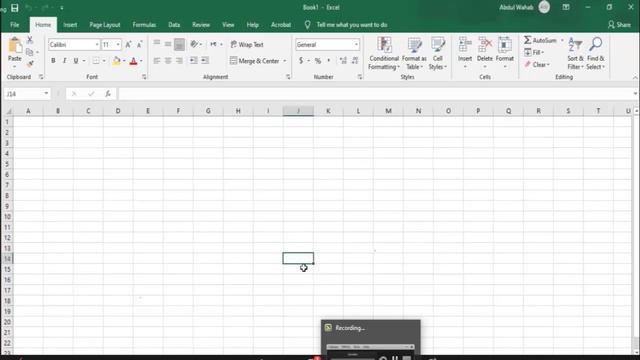Increase font size with larger A icon
This screenshot has height=360, width=640.
(x=128, y=44)
